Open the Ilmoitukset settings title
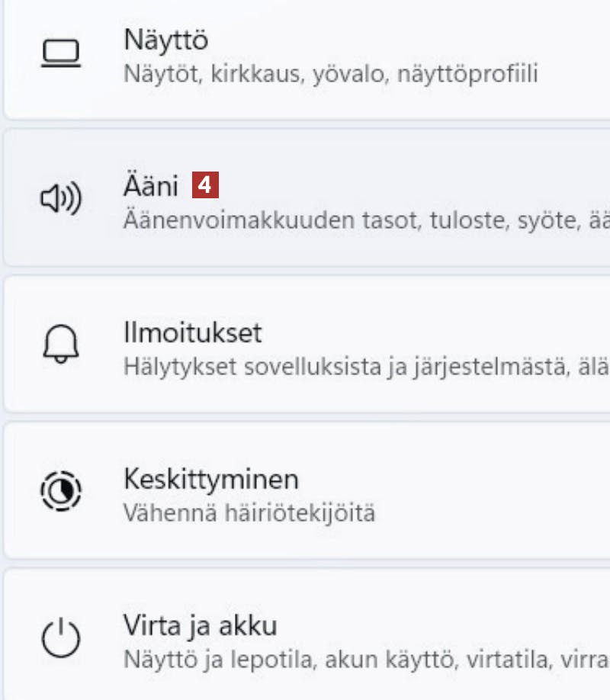Screen dimensions: 610x700 (x=192, y=332)
